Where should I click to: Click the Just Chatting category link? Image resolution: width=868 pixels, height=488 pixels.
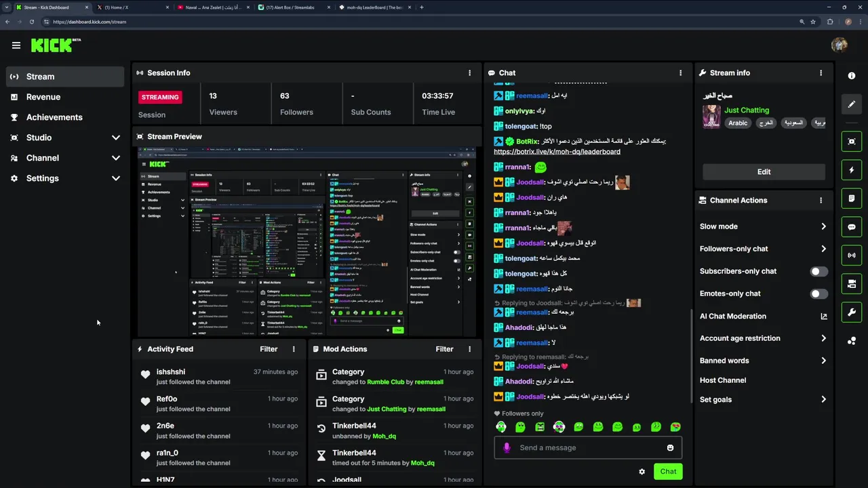[x=747, y=110]
